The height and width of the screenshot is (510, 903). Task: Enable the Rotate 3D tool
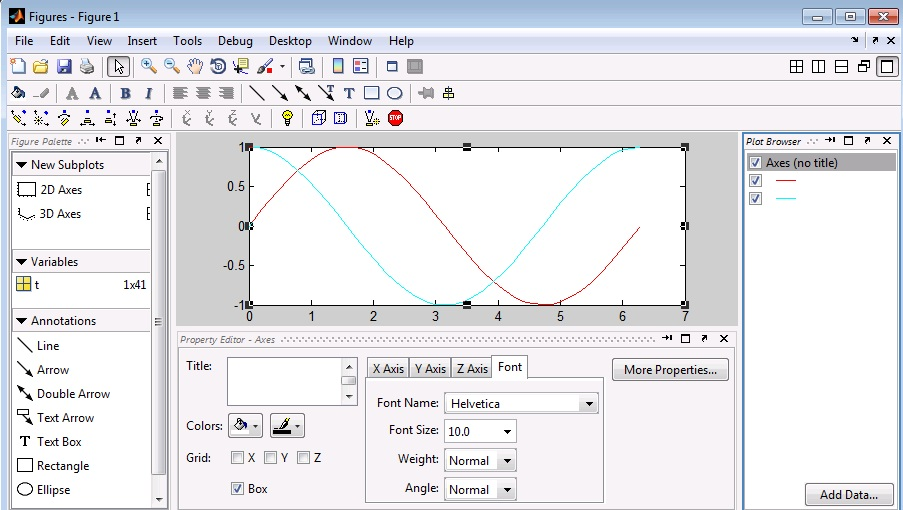[218, 66]
